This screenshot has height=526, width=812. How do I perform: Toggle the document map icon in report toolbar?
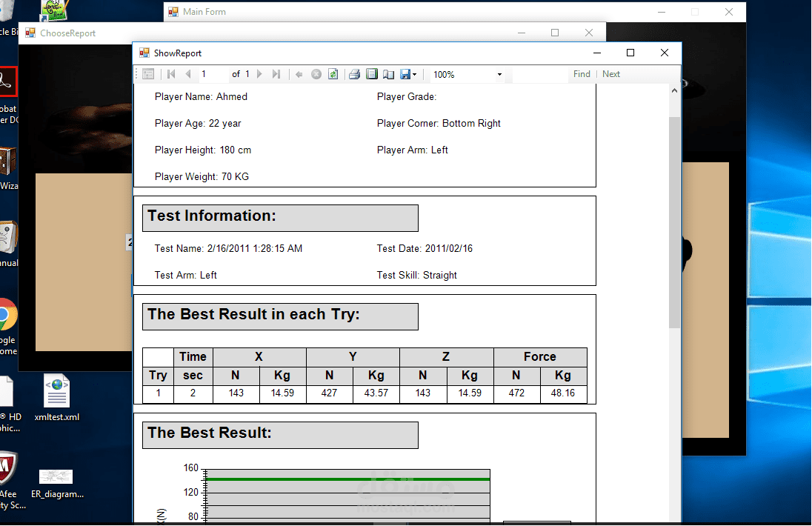[148, 74]
